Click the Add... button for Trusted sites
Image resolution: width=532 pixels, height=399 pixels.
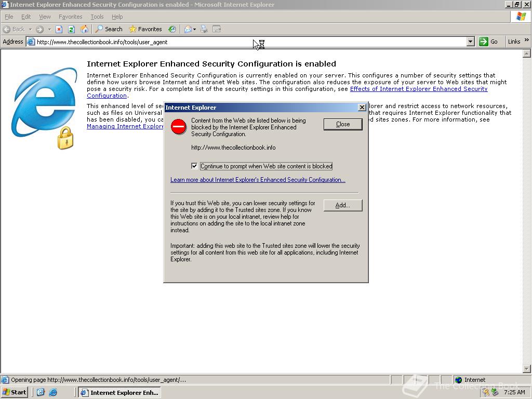tap(343, 205)
